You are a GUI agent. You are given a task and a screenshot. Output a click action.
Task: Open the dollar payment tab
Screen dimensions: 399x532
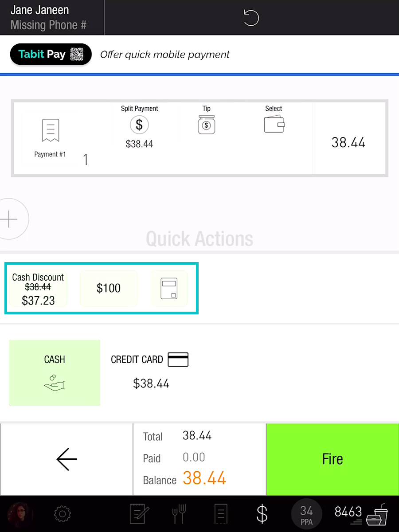(x=262, y=514)
